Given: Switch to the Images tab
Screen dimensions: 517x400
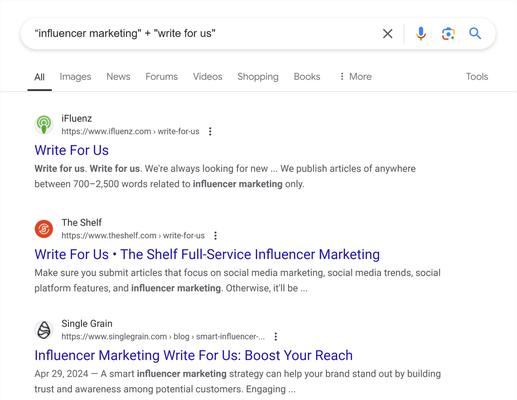Looking at the screenshot, I should tap(75, 77).
